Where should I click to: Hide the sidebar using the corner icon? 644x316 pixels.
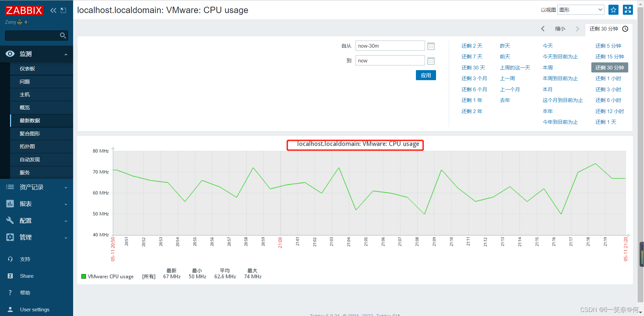click(x=63, y=10)
